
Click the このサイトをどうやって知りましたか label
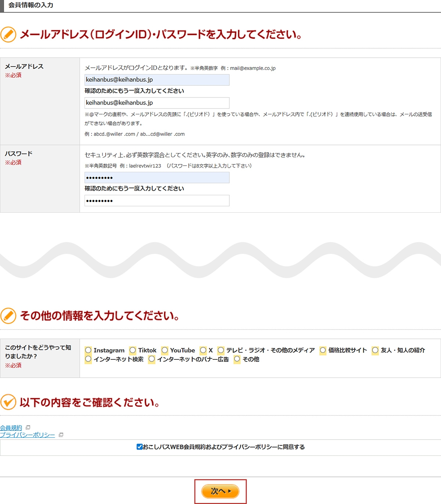tap(38, 352)
